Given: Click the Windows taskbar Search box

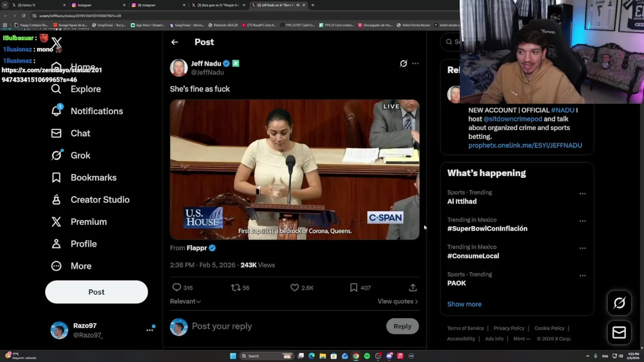Looking at the screenshot, I should 267,356.
